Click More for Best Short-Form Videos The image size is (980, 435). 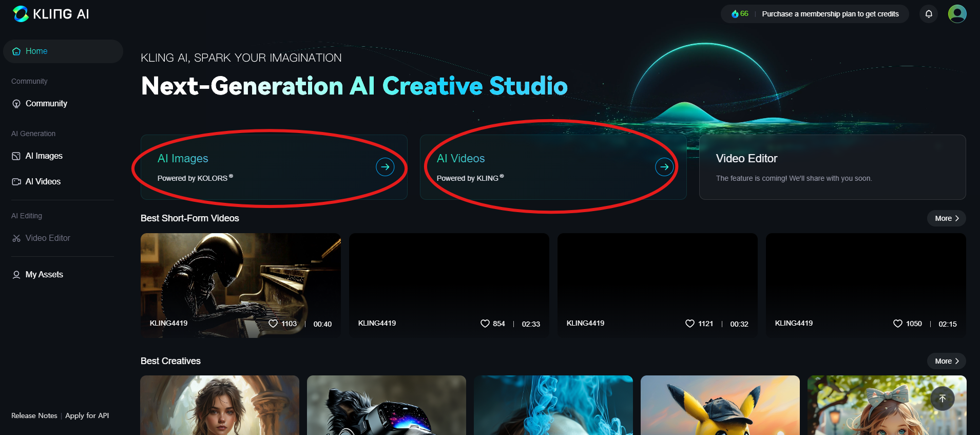947,218
